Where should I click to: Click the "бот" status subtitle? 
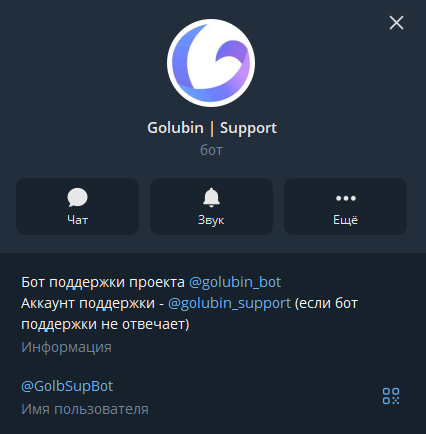[x=211, y=150]
